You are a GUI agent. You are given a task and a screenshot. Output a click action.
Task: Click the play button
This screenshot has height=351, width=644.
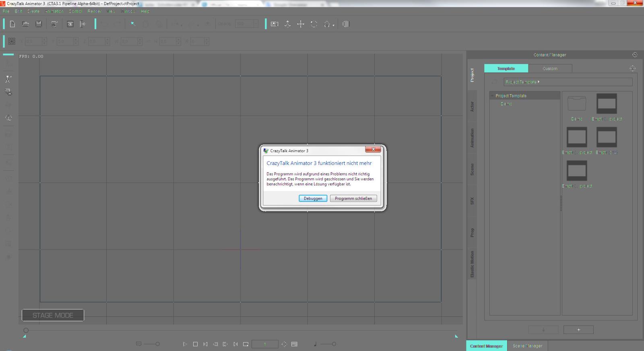185,344
